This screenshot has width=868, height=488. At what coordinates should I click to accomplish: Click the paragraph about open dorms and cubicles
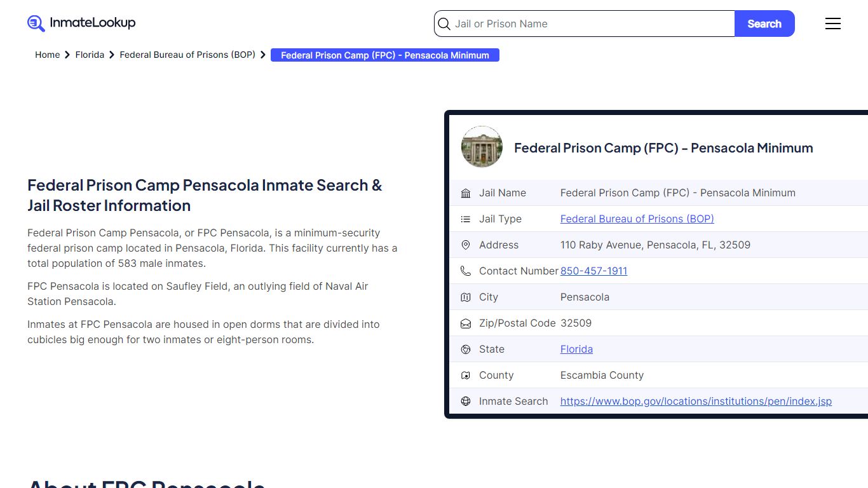(203, 332)
